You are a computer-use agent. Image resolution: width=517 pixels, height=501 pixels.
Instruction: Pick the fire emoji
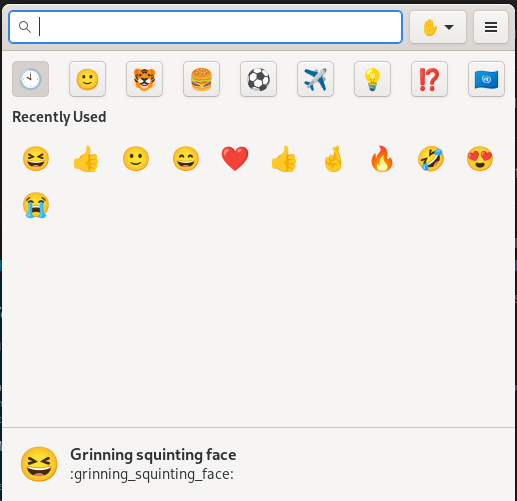pos(382,159)
